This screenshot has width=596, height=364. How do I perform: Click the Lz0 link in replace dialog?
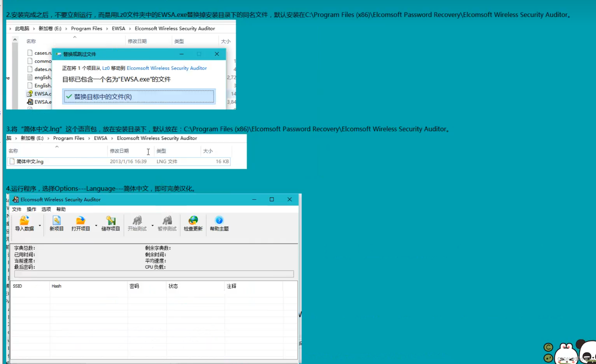coord(106,68)
